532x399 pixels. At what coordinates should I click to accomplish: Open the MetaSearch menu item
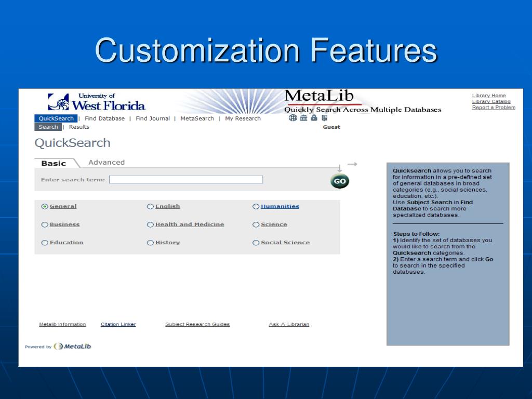[197, 118]
